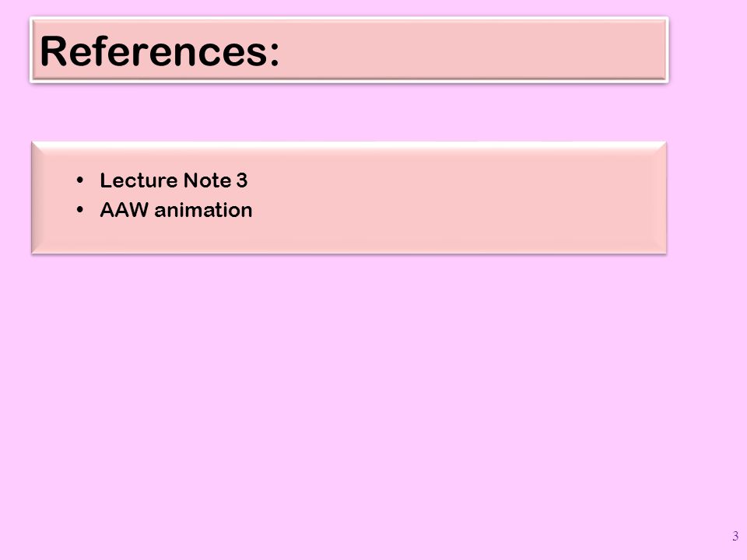Select the "AAW animation" bullet line

coord(176,210)
